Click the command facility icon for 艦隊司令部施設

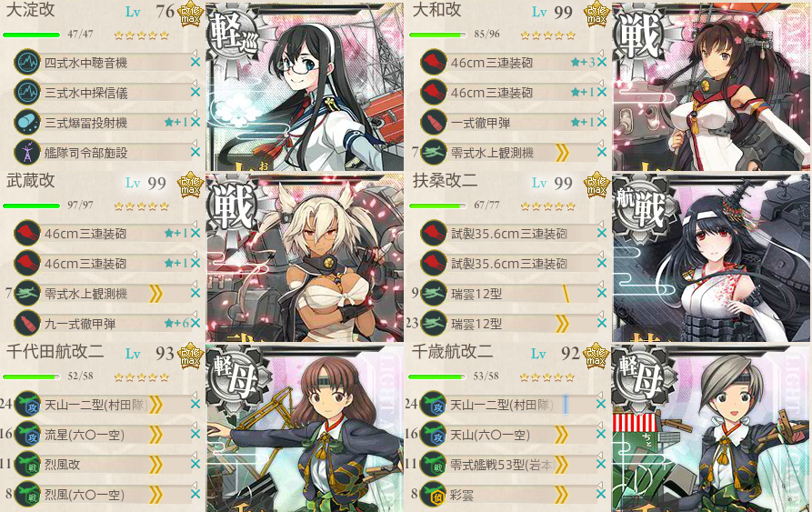pyautogui.click(x=27, y=153)
